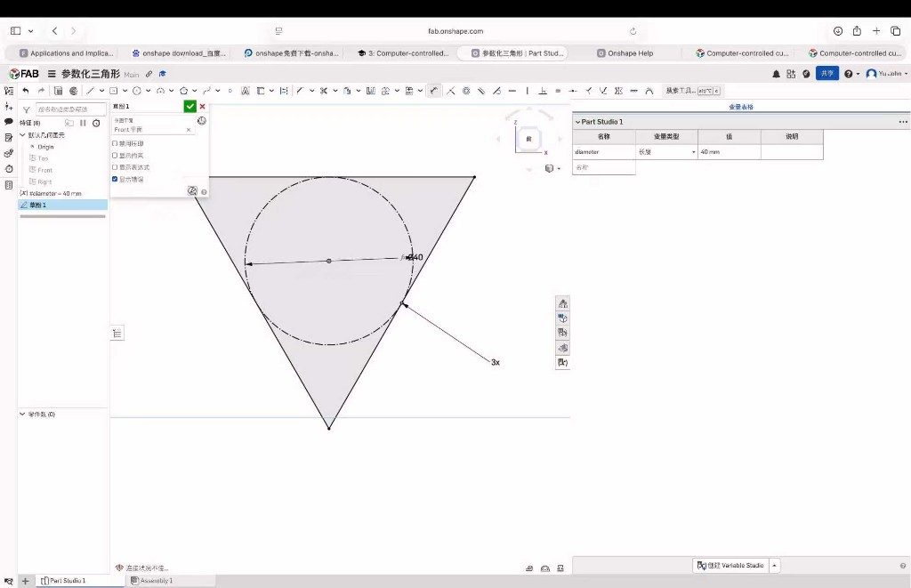Apply the Parallel constraint
The image size is (911, 588).
481,91
